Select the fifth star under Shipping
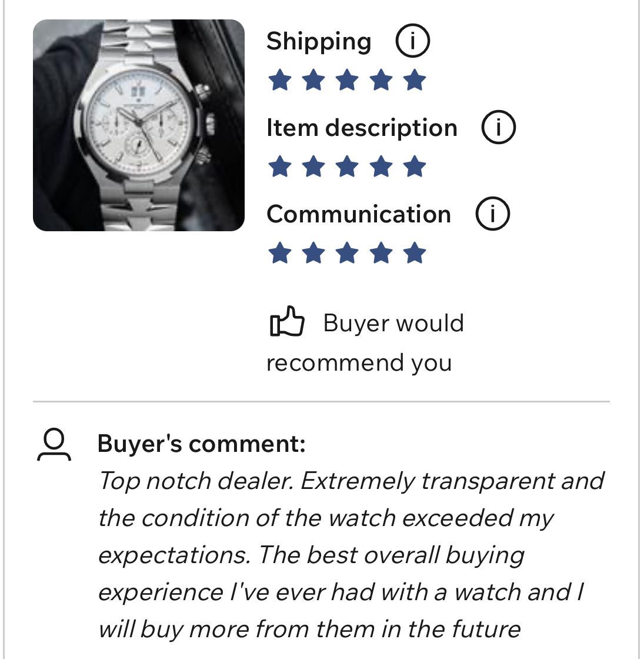 coord(415,80)
